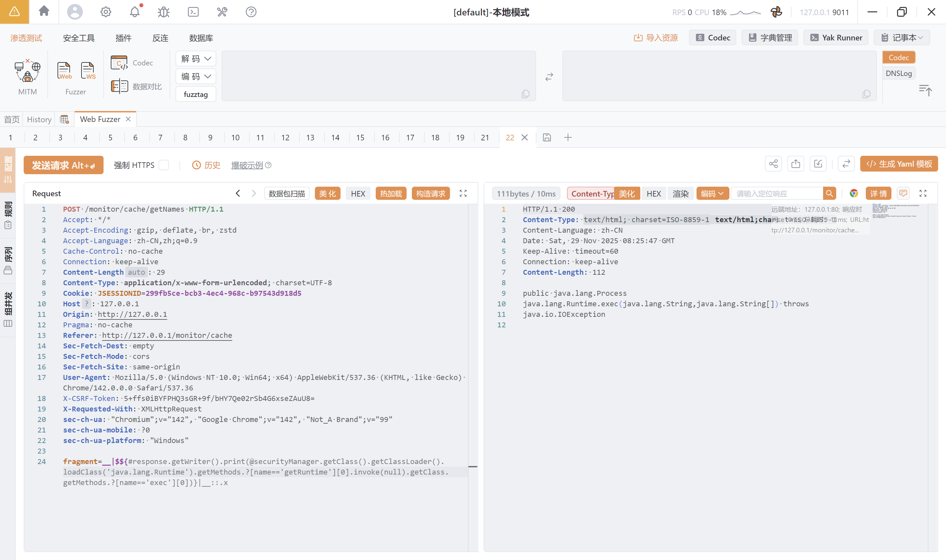Expand the 编码 encode dropdown in codec bar
The width and height of the screenshot is (946, 560).
pos(196,77)
